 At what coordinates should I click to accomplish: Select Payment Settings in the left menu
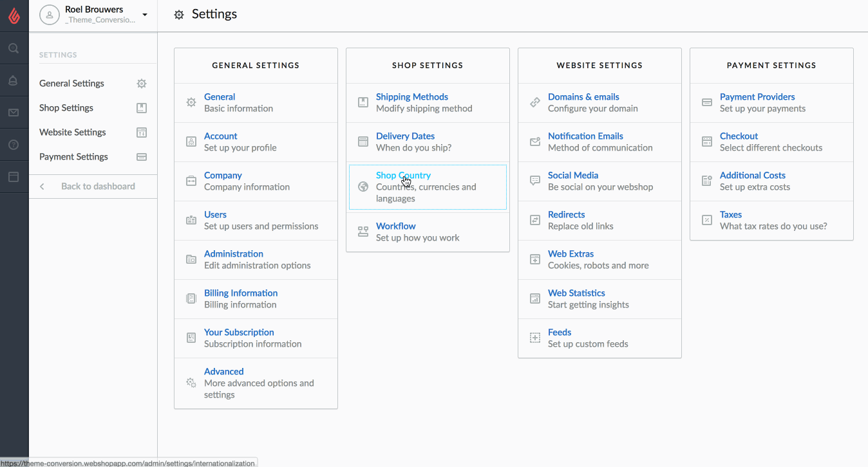click(73, 157)
